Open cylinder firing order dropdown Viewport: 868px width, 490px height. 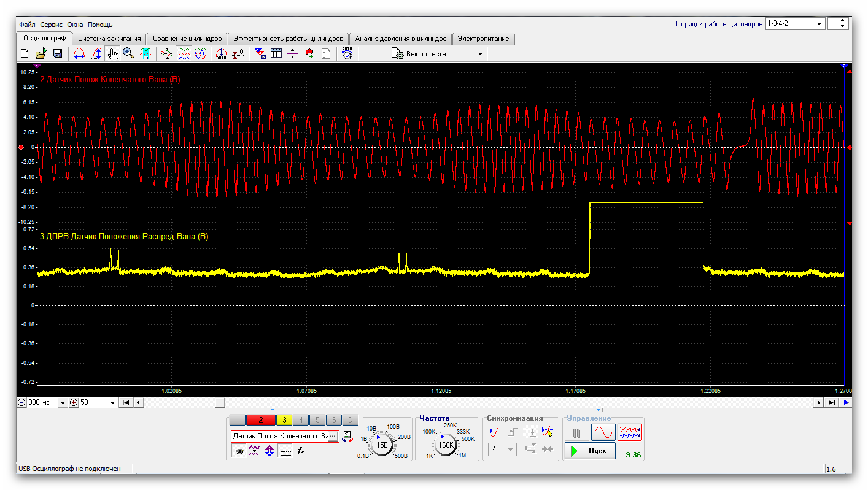pos(820,24)
